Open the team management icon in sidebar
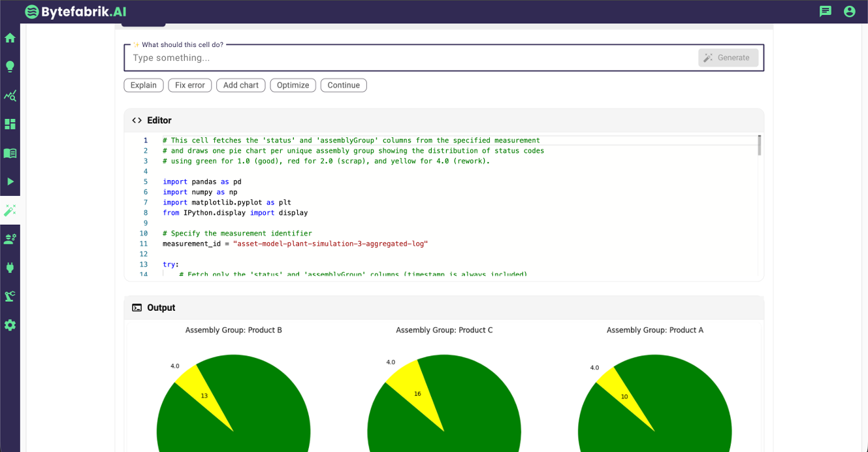Screen dimensions: 868x452 [x=10, y=239]
